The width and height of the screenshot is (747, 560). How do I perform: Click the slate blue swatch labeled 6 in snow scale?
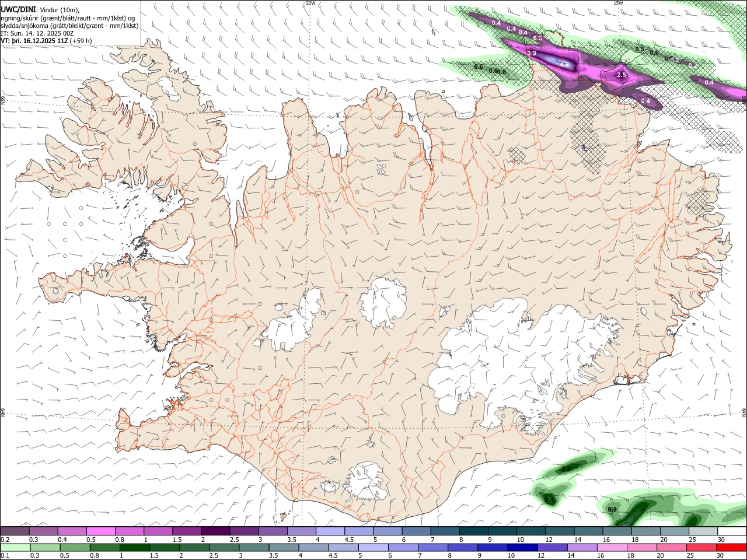point(416,531)
